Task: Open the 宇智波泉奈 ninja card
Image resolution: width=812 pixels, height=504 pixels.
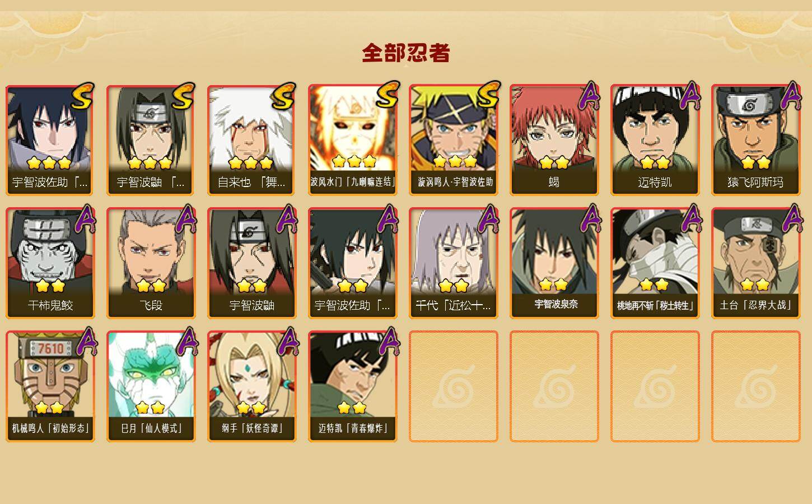Action: (x=554, y=263)
